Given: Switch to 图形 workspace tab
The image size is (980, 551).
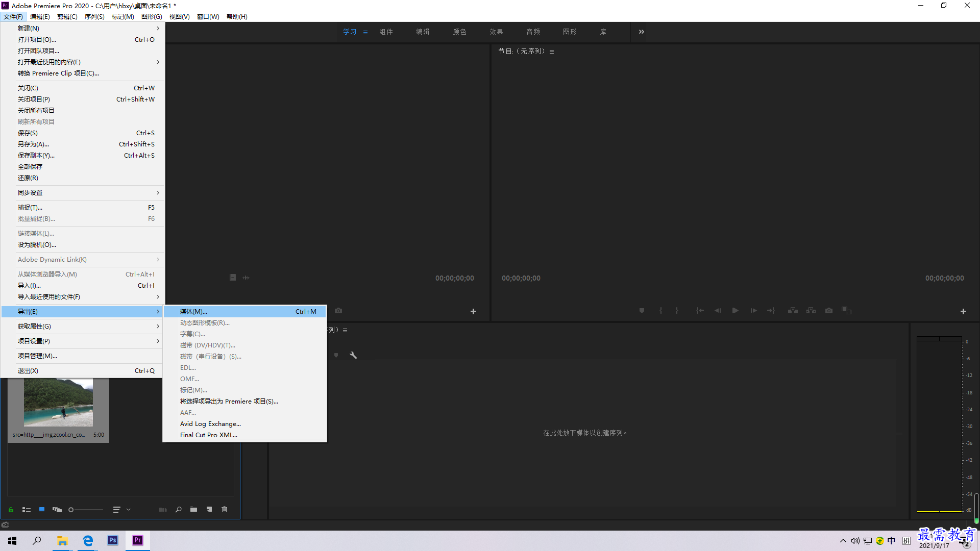Looking at the screenshot, I should (x=570, y=32).
